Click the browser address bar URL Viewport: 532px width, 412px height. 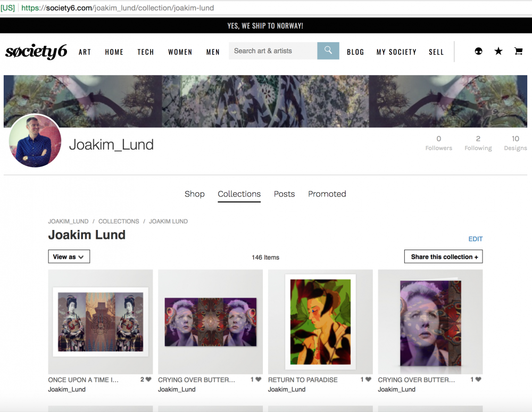click(x=118, y=8)
